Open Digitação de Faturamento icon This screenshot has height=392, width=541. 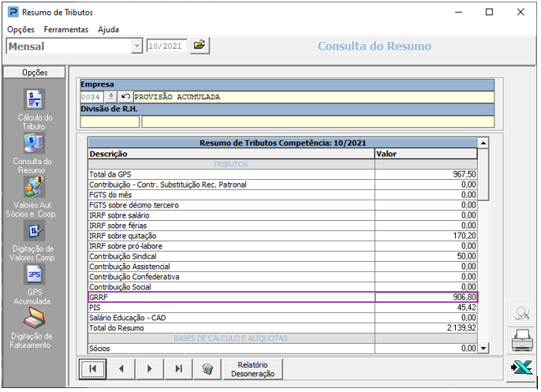tap(34, 318)
